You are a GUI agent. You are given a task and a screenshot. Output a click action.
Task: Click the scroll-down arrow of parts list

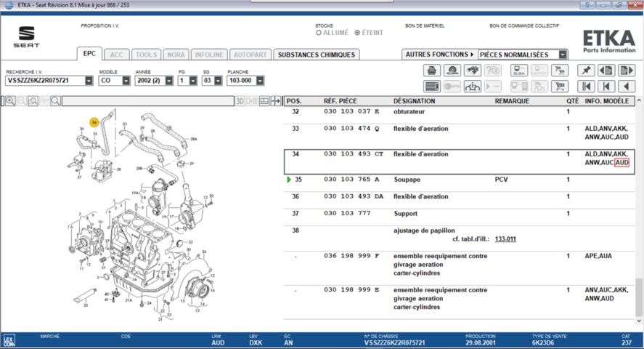pos(639,321)
